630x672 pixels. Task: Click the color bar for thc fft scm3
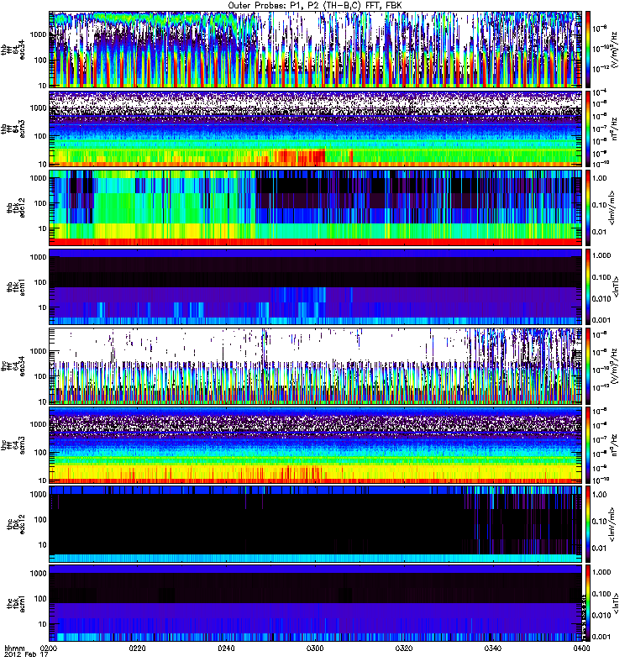[590, 445]
